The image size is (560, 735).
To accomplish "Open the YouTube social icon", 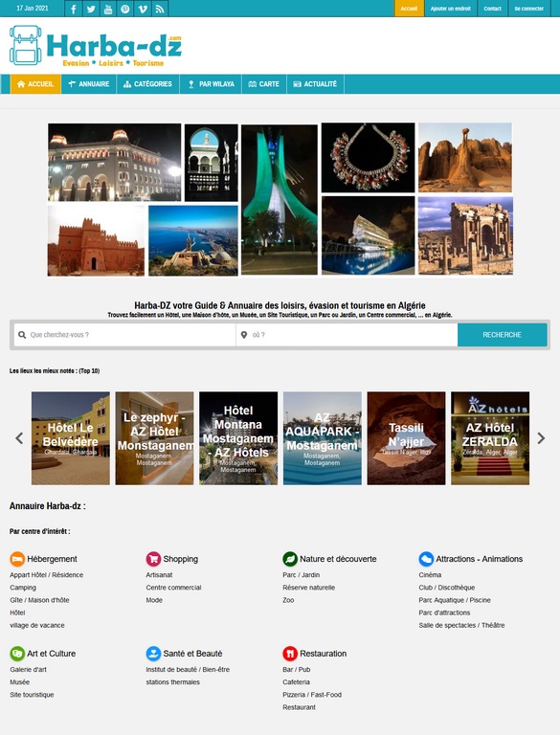I will 108,9.
